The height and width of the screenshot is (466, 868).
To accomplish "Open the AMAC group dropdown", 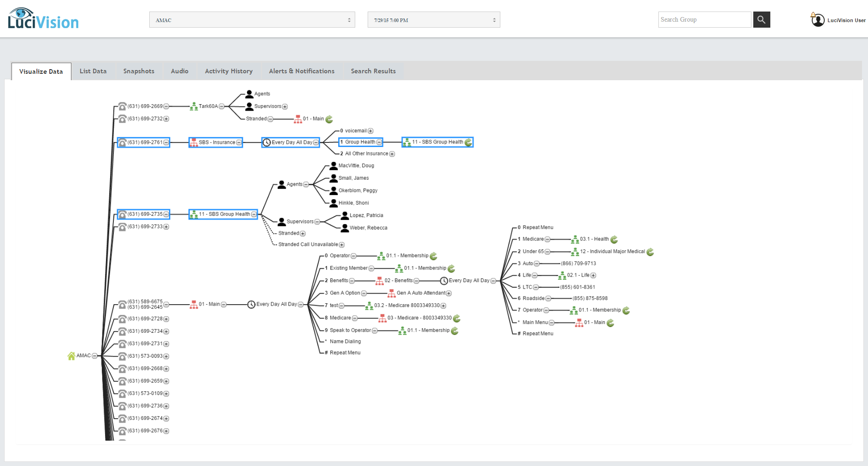I will click(252, 20).
